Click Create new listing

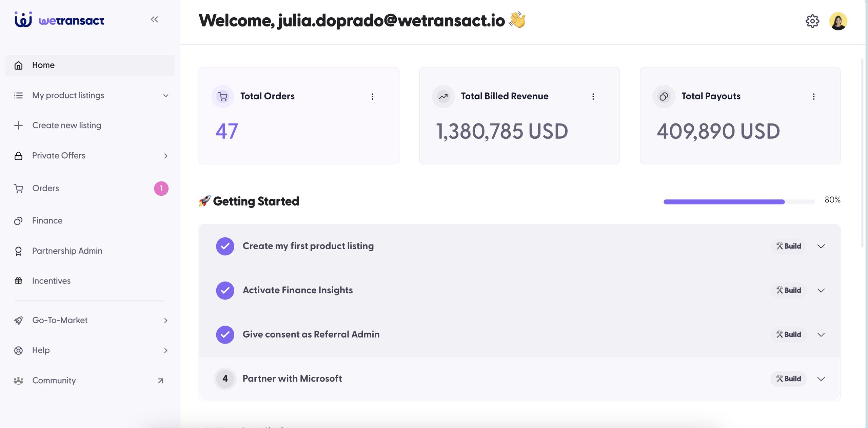66,125
